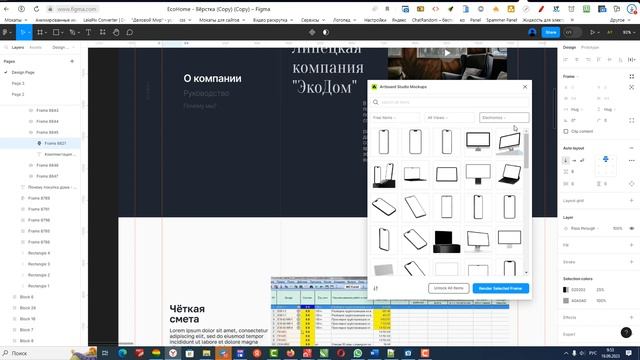Open the Electronics category dropdown

(504, 118)
